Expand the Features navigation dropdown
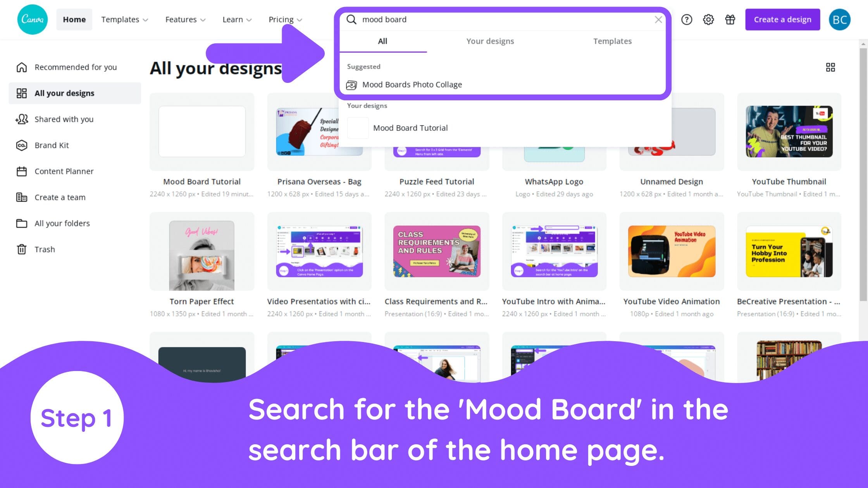868x488 pixels. pos(185,19)
